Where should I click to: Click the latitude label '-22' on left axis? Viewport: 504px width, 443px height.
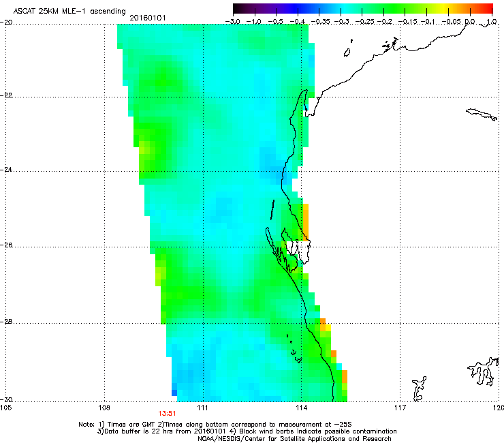6,95
